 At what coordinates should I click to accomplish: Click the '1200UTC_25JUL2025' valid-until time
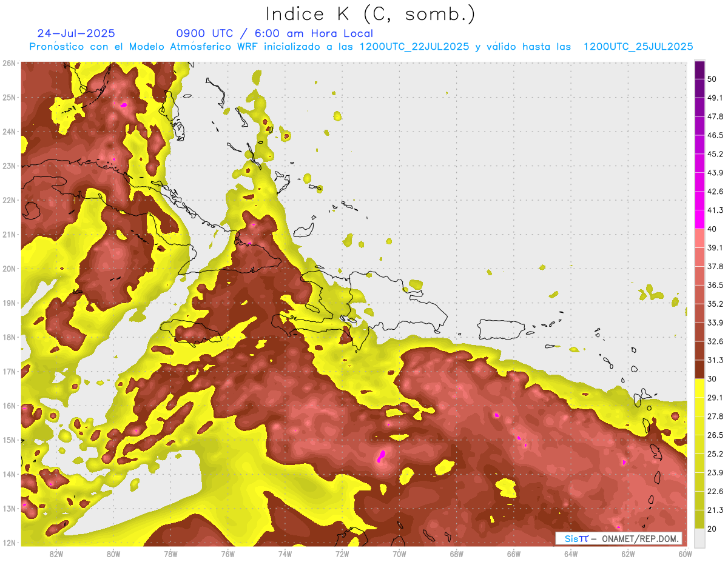[x=638, y=47]
